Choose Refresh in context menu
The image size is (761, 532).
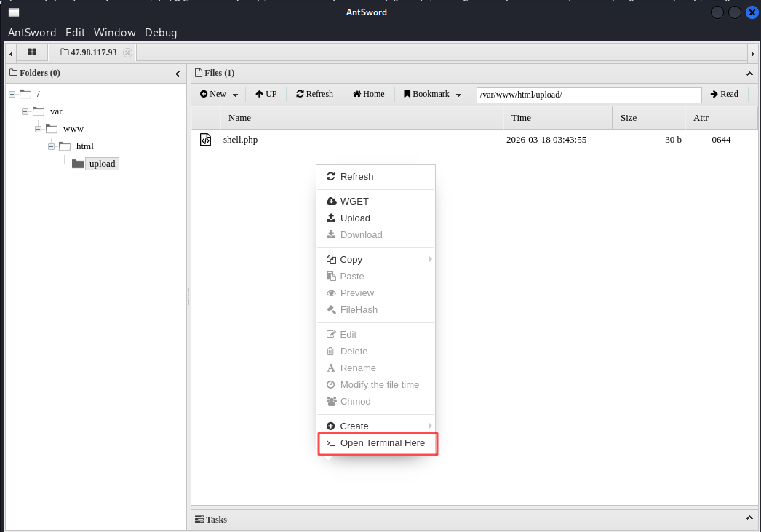tap(375, 177)
